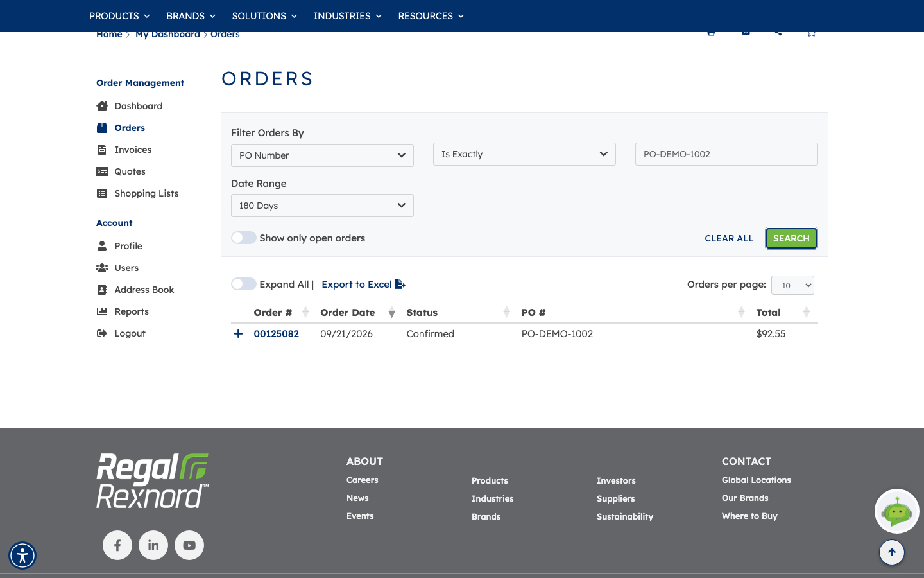Click the Export to Excel link
This screenshot has width=924, height=578.
363,285
